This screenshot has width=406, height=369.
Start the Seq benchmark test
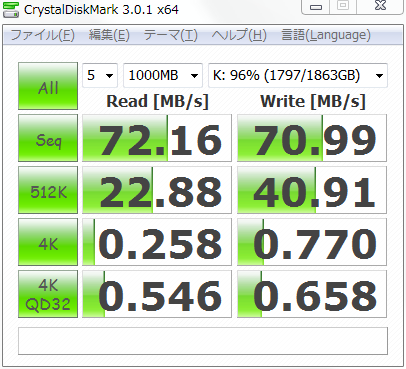(x=48, y=138)
